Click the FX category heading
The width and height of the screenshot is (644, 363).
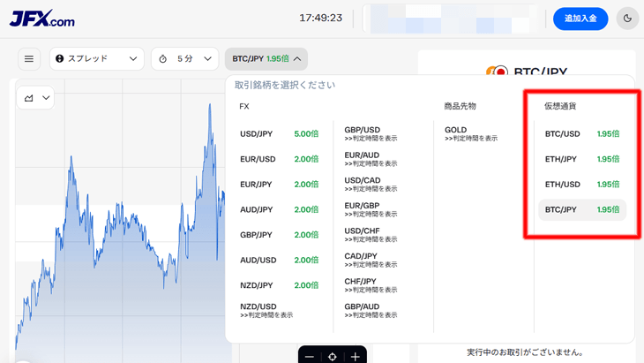point(244,107)
